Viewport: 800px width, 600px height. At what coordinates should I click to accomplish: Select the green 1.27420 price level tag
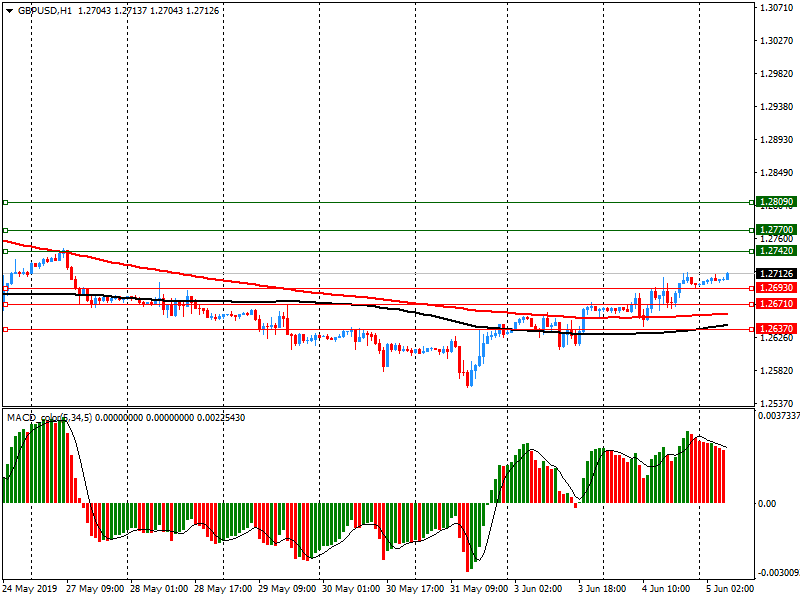click(776, 251)
